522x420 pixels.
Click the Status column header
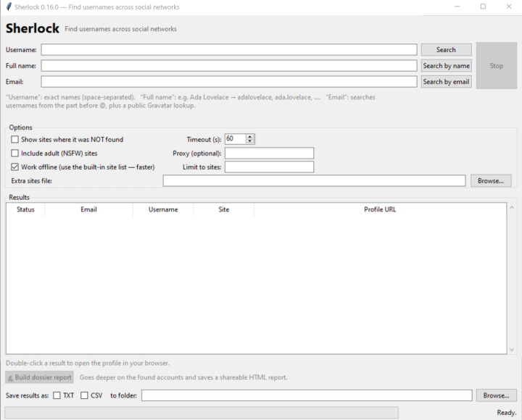25,209
